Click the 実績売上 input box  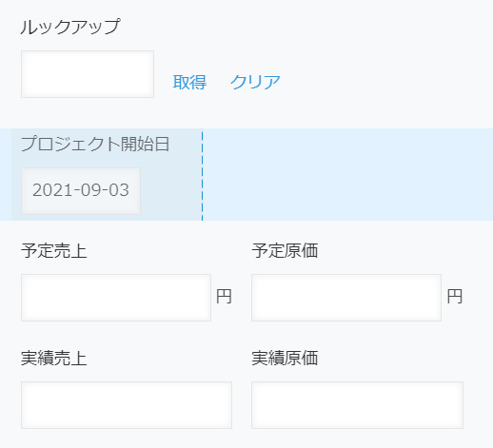[x=127, y=405]
